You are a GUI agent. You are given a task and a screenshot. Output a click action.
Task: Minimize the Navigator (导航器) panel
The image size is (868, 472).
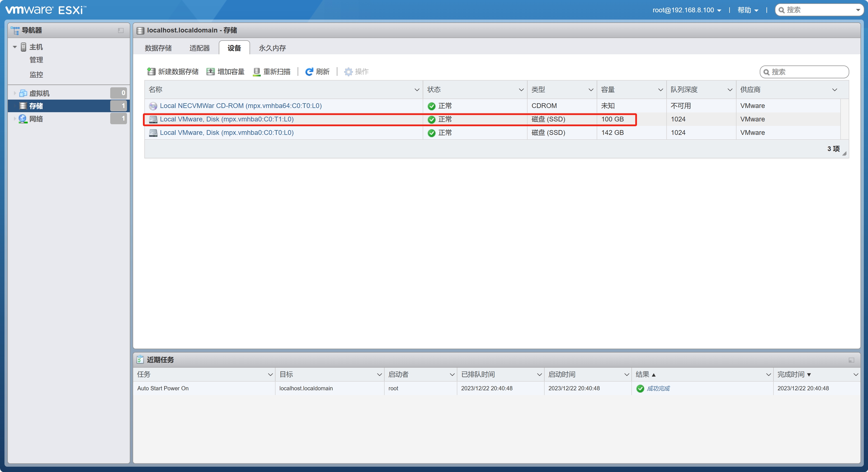pos(121,30)
